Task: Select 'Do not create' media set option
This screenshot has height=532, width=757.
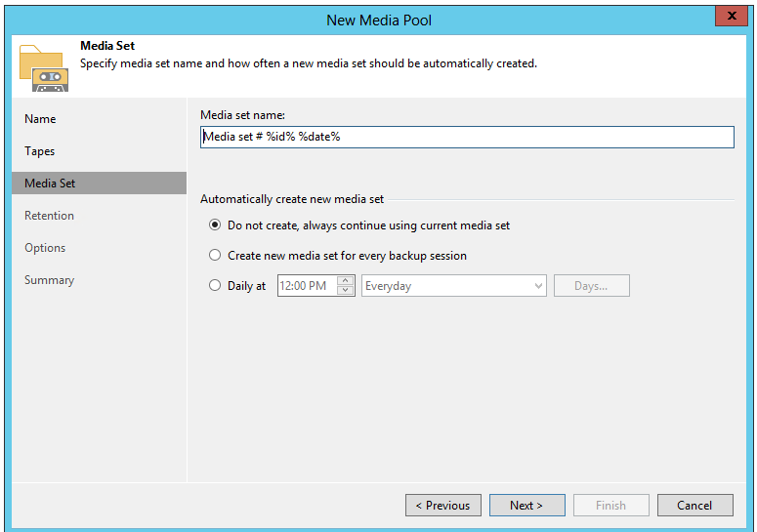Action: pyautogui.click(x=215, y=225)
